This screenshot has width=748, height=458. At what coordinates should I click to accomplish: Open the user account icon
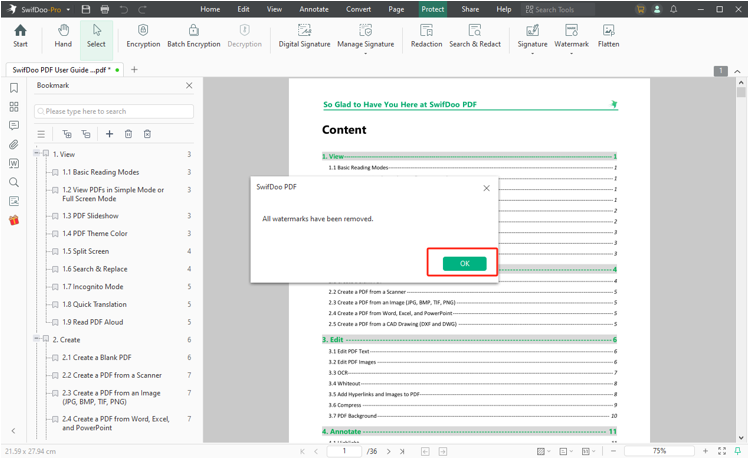pos(657,9)
